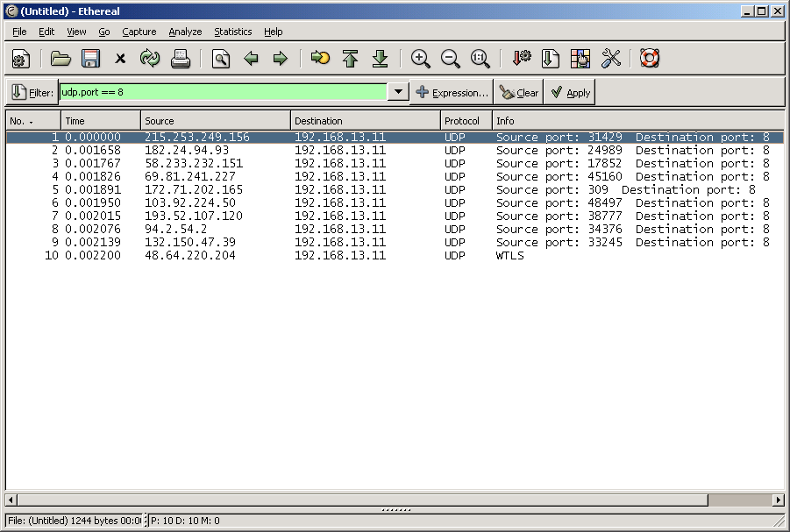Screen dimensions: 790x532
Task: Open a capture file via folder icon
Action: (60, 59)
